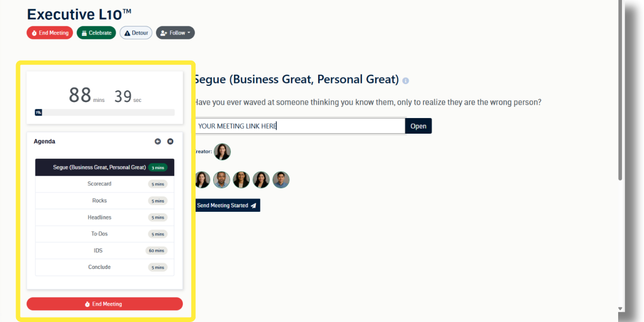Screen dimensions: 644x322
Task: Select Scorecard in the agenda
Action: click(x=100, y=184)
